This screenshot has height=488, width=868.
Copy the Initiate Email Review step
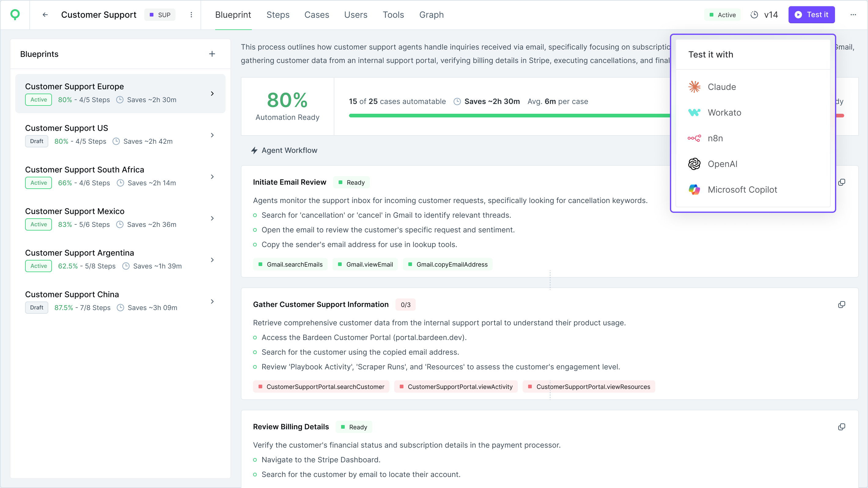click(841, 182)
